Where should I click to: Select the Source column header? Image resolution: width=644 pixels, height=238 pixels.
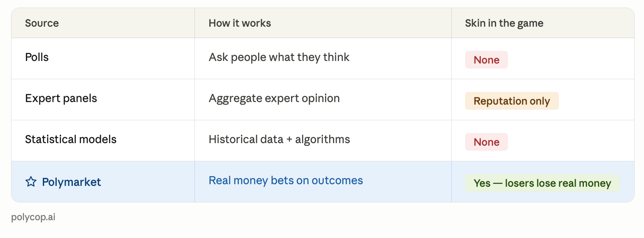point(42,23)
